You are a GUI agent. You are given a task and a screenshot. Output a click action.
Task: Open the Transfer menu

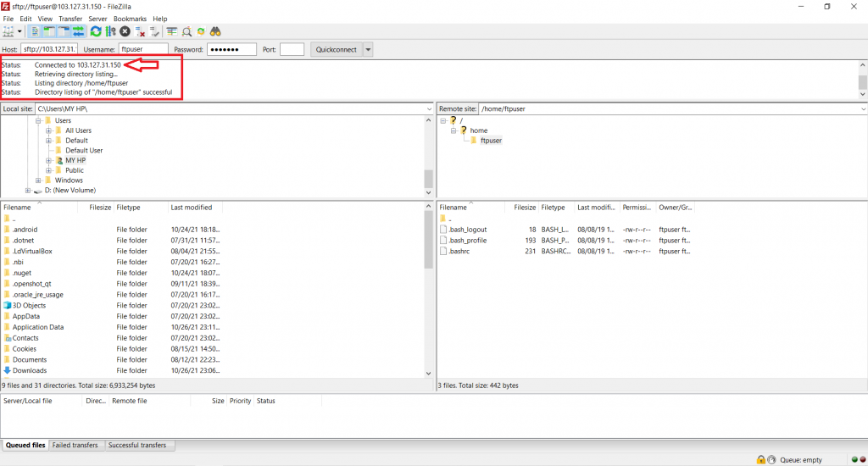point(70,19)
